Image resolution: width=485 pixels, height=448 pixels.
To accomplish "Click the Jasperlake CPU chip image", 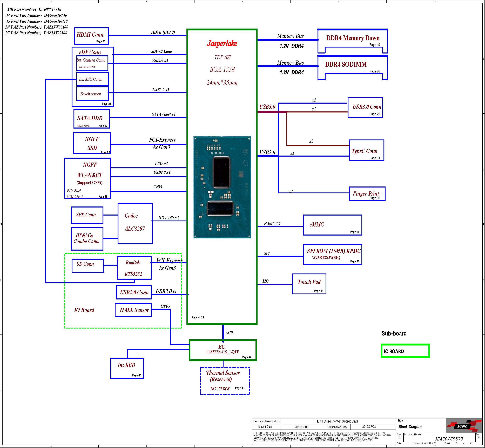I will click(x=222, y=187).
